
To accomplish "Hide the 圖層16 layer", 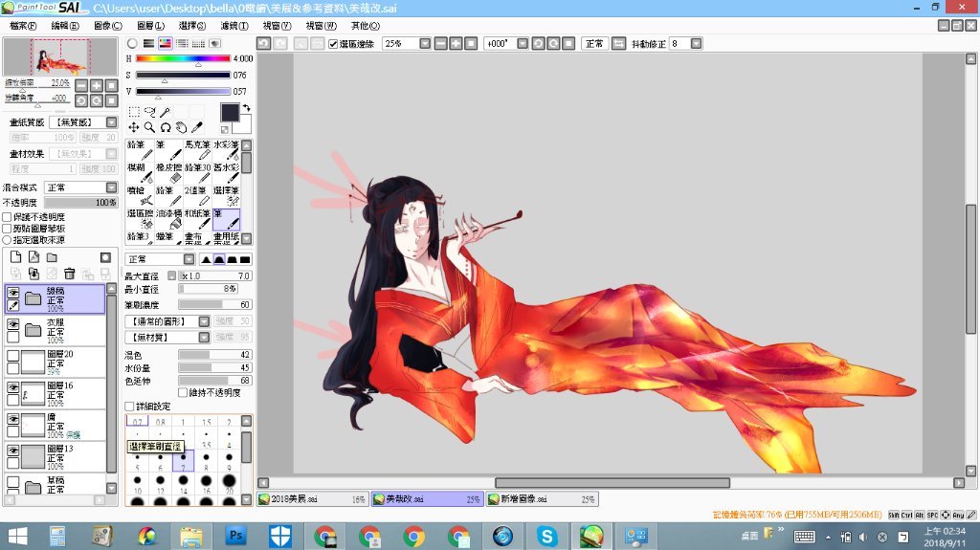I will 13,387.
